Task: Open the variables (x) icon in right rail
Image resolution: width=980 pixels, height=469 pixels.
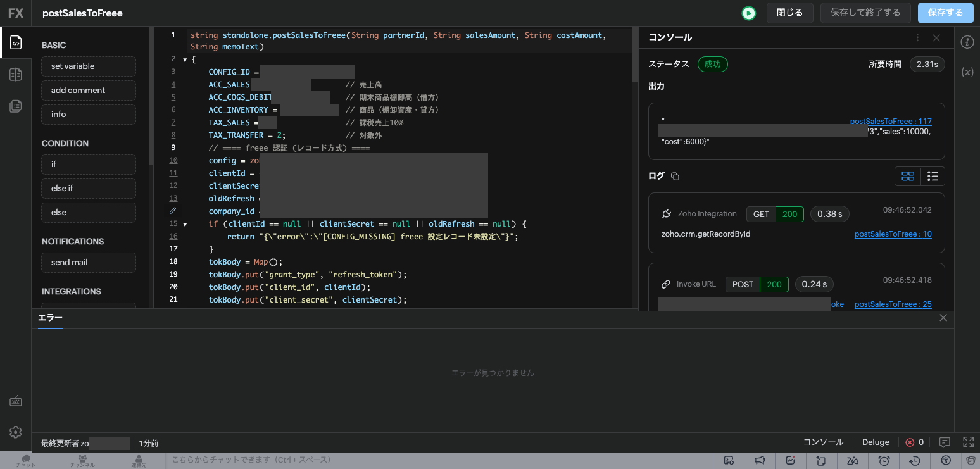Action: (x=967, y=72)
